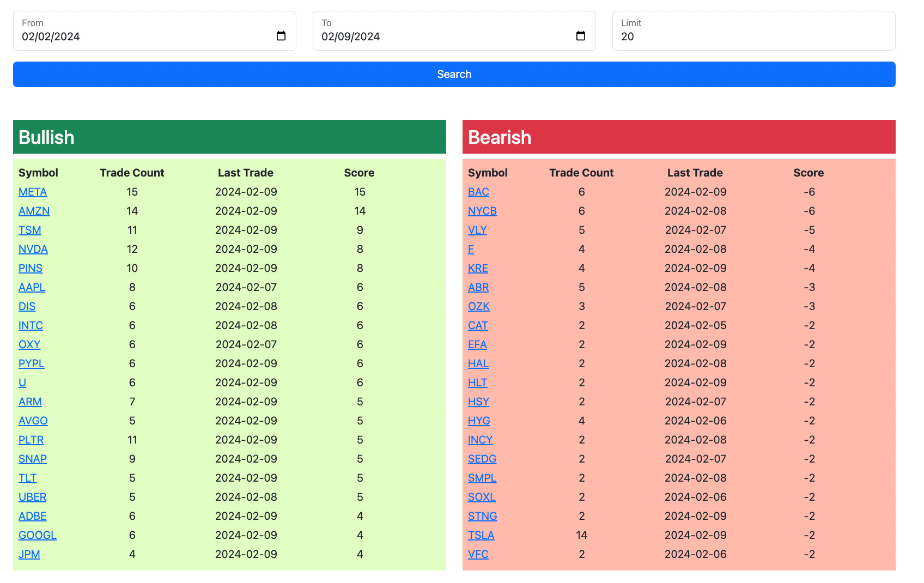Open the SMPL symbol link
The width and height of the screenshot is (924, 583).
[x=482, y=478]
